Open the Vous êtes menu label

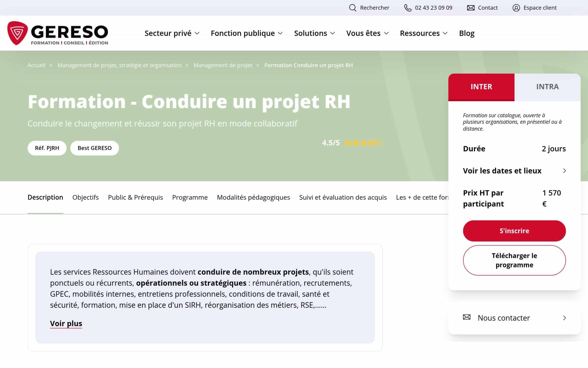(x=363, y=33)
